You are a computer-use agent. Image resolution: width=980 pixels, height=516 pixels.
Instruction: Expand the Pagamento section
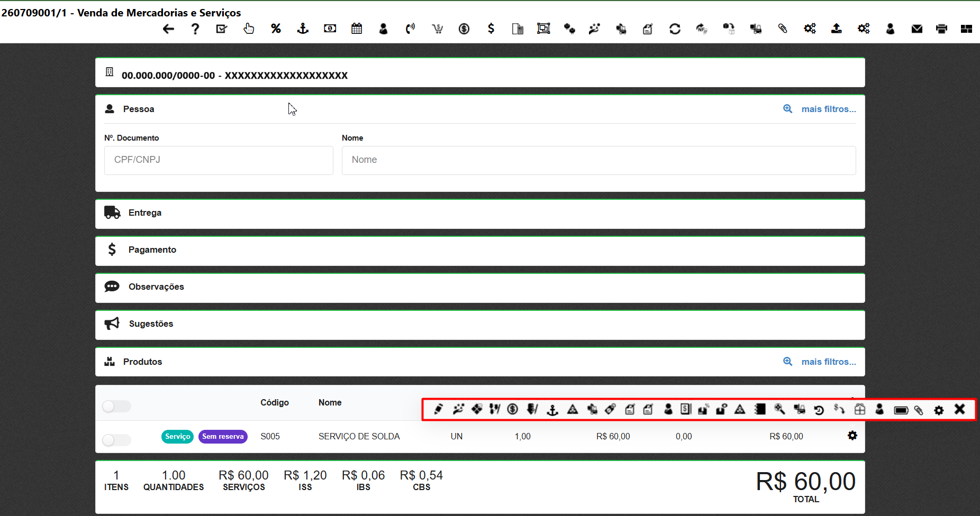click(480, 251)
